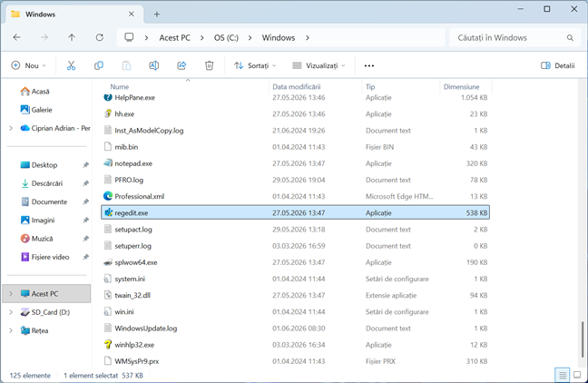Click Acest PC breadcrumb in address bar
Viewport: 588px width, 383px height.
pyautogui.click(x=175, y=38)
